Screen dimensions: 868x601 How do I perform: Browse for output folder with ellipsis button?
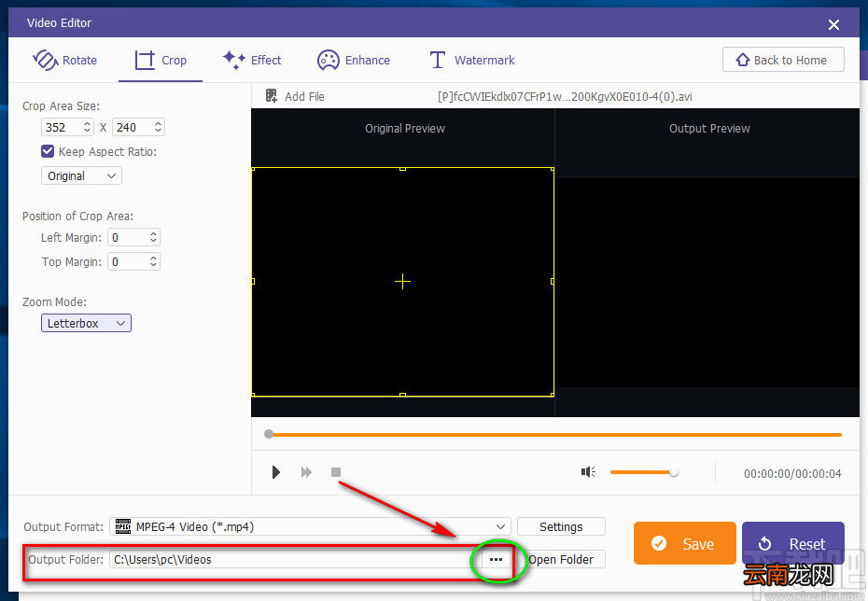[496, 560]
